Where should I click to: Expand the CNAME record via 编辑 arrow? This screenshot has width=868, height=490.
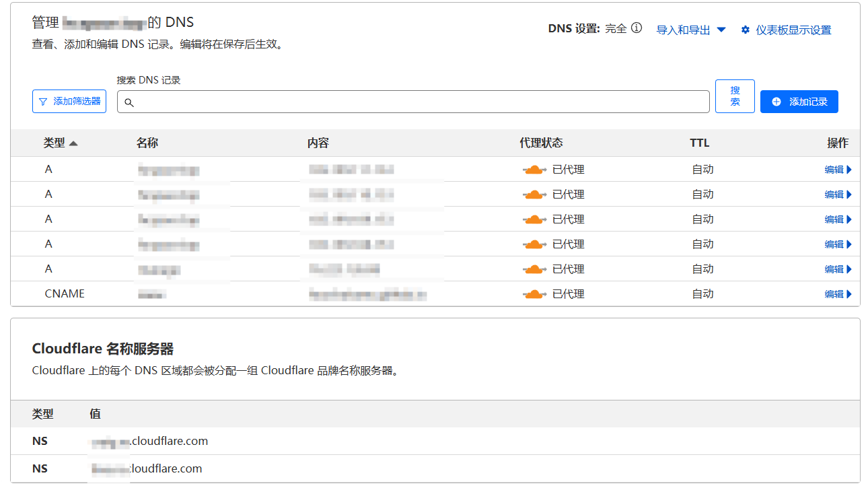pos(838,294)
